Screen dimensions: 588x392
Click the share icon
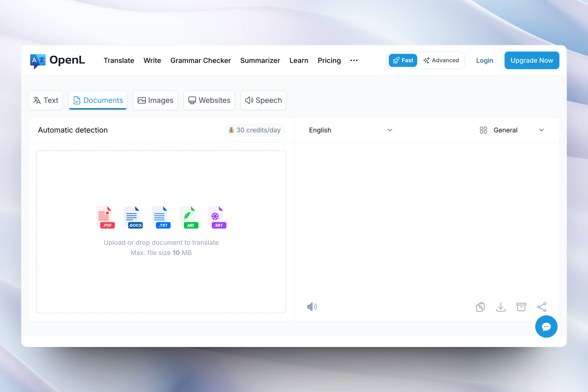541,307
